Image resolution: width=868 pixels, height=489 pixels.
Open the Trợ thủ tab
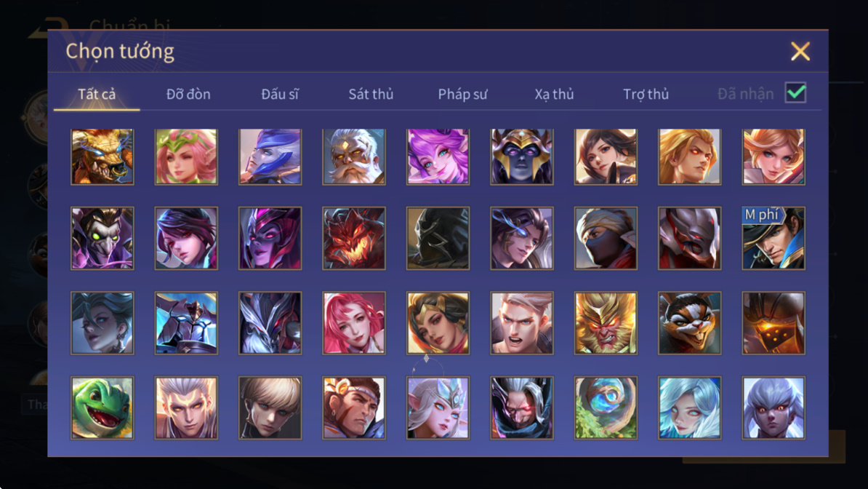(x=646, y=95)
